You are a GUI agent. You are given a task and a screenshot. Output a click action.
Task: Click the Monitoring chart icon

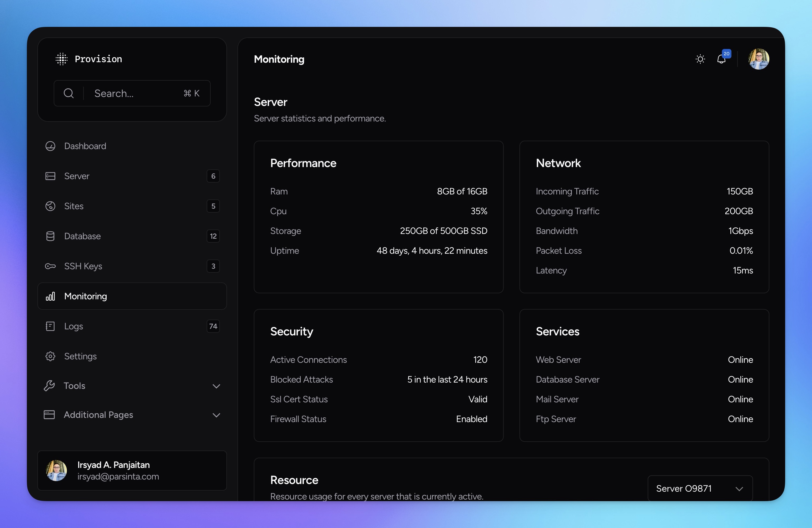click(50, 296)
